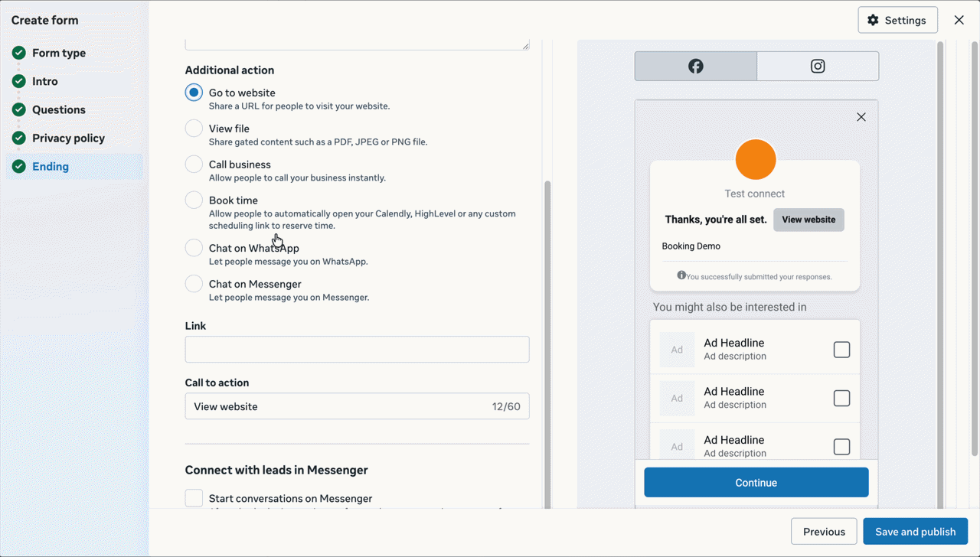Close the ad preview with X icon

click(861, 117)
